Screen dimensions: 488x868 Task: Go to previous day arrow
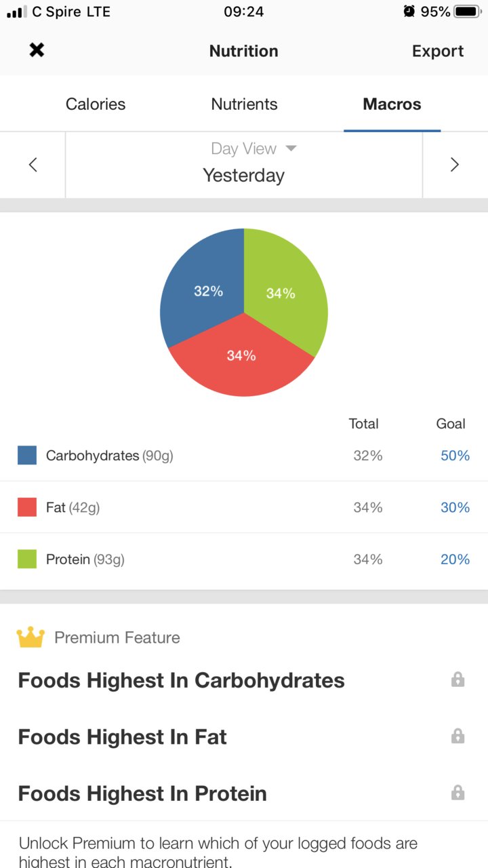pyautogui.click(x=33, y=165)
